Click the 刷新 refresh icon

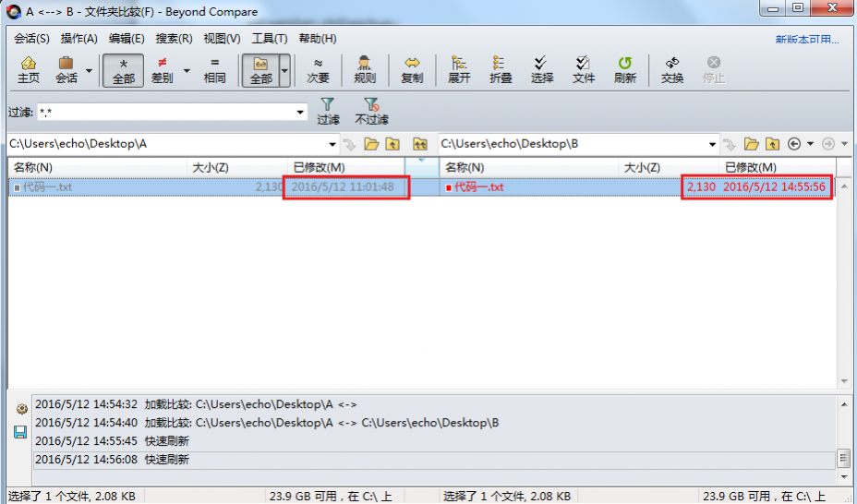coord(624,70)
